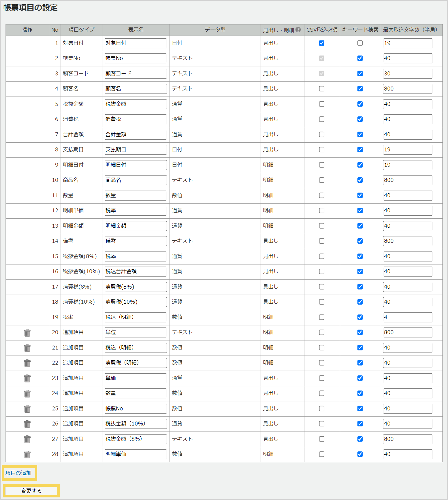Delete row 20 with its trash icon
448x500 pixels.
[27, 333]
